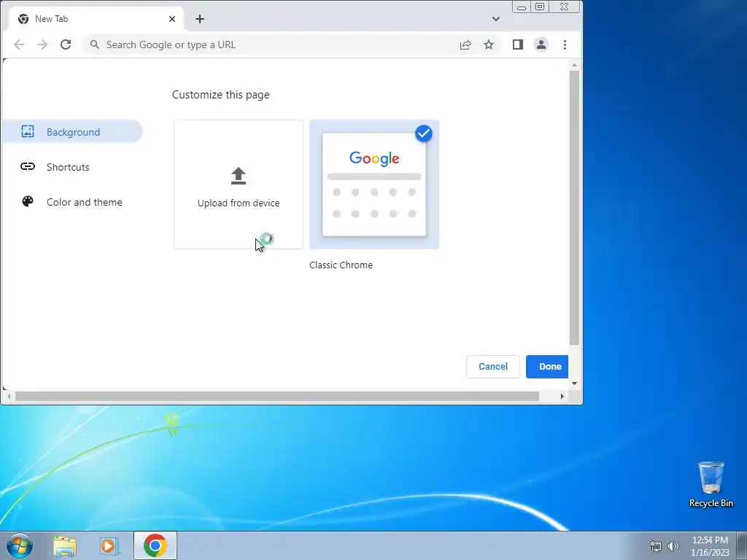The height and width of the screenshot is (560, 747).
Task: Bookmark this tab with the star icon
Action: (489, 44)
